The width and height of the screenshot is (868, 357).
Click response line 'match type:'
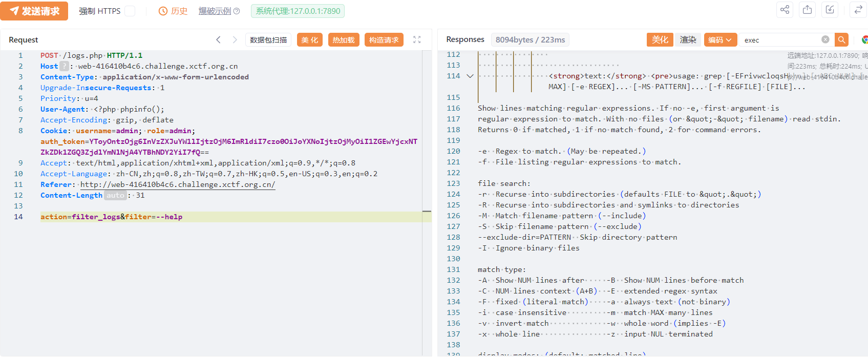point(502,269)
